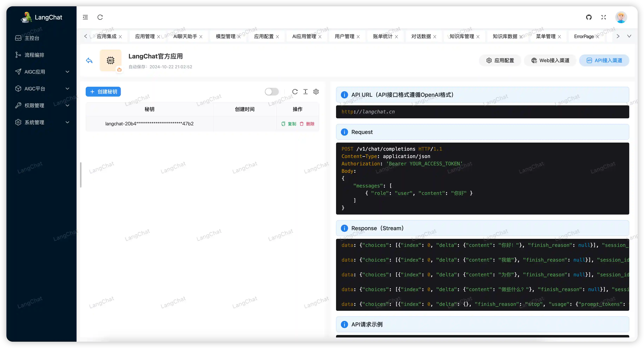Click the blue back arrow icon
Viewport: 644px width, 348px height.
click(x=89, y=61)
